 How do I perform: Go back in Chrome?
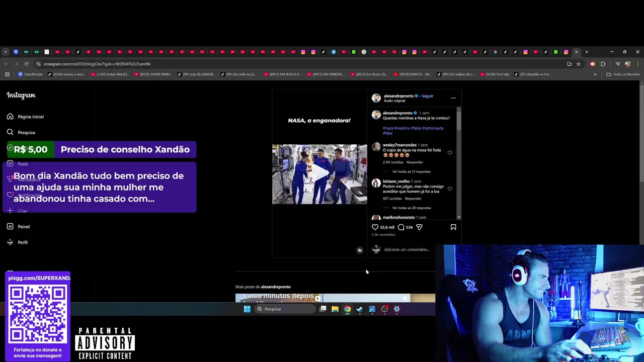(x=6, y=64)
